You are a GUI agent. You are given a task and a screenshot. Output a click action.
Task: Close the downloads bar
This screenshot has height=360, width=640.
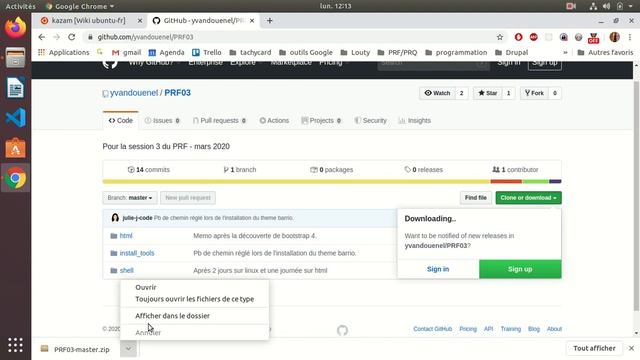click(631, 348)
